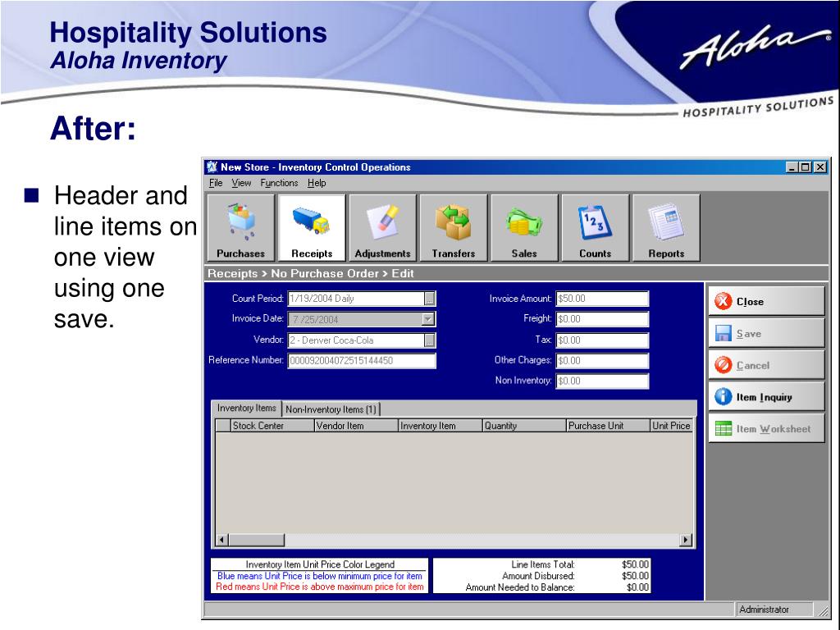Click the Amount Disbursed value
This screenshot has width=840, height=630.
(636, 576)
